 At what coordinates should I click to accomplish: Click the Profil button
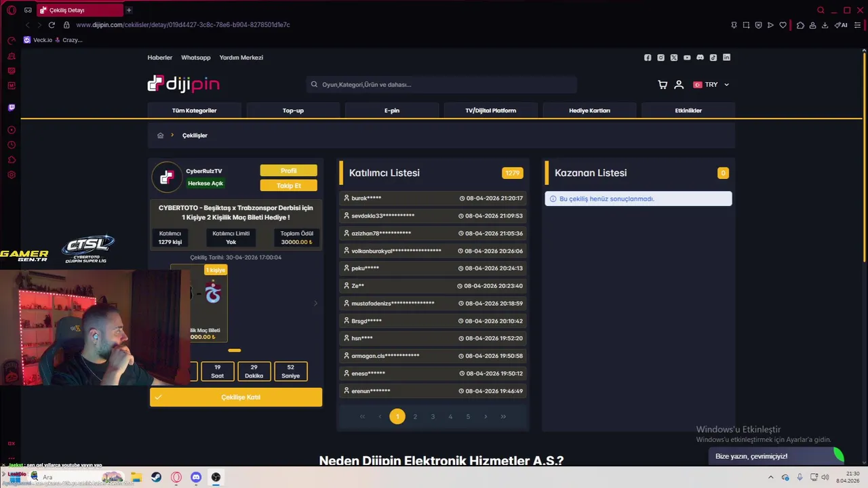(x=288, y=171)
